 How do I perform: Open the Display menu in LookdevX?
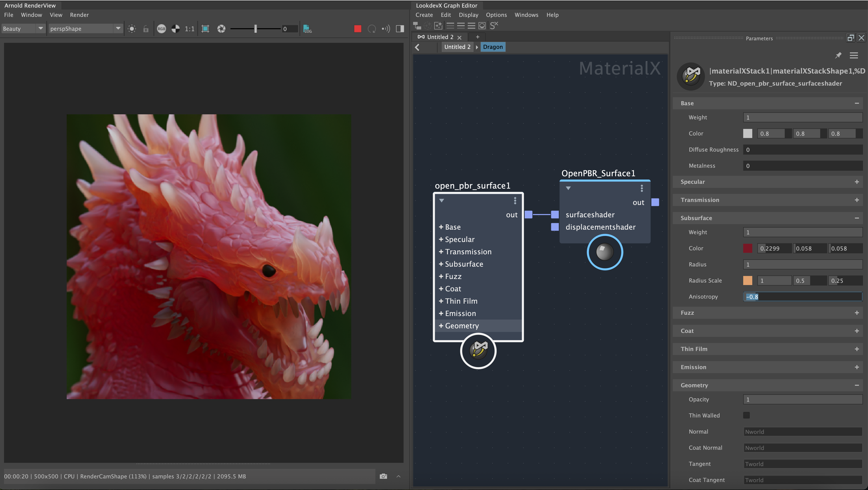[x=468, y=15]
